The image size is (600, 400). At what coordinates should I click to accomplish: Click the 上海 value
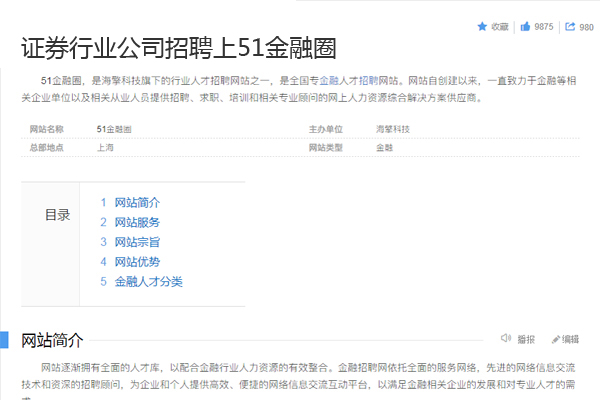coord(105,147)
